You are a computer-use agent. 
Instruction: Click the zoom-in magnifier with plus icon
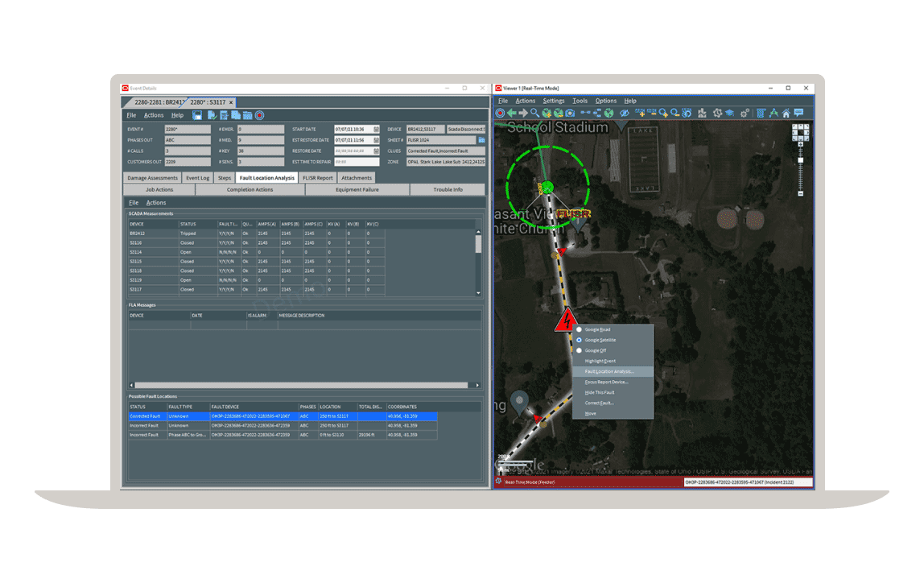click(x=663, y=114)
